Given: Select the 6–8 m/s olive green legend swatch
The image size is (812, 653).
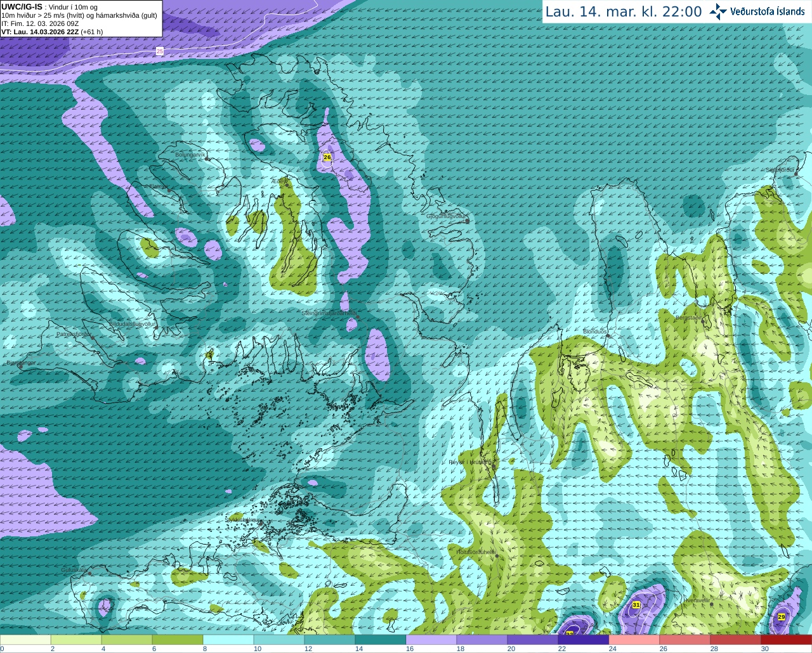Looking at the screenshot, I should pyautogui.click(x=178, y=640).
